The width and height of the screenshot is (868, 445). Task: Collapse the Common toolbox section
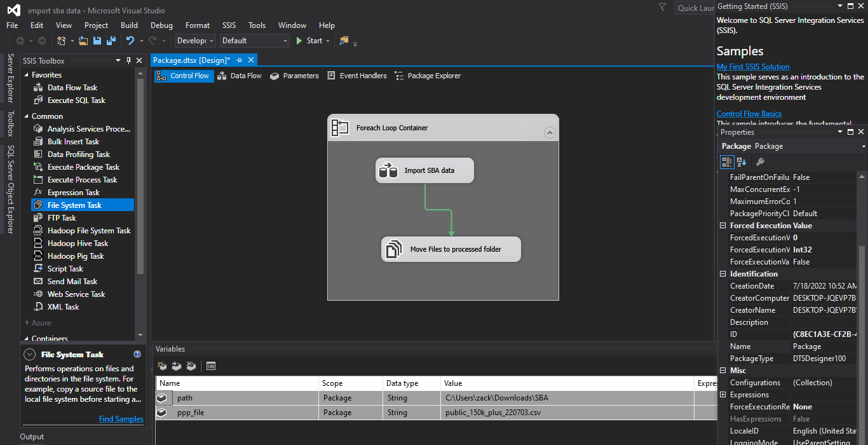[x=27, y=116]
